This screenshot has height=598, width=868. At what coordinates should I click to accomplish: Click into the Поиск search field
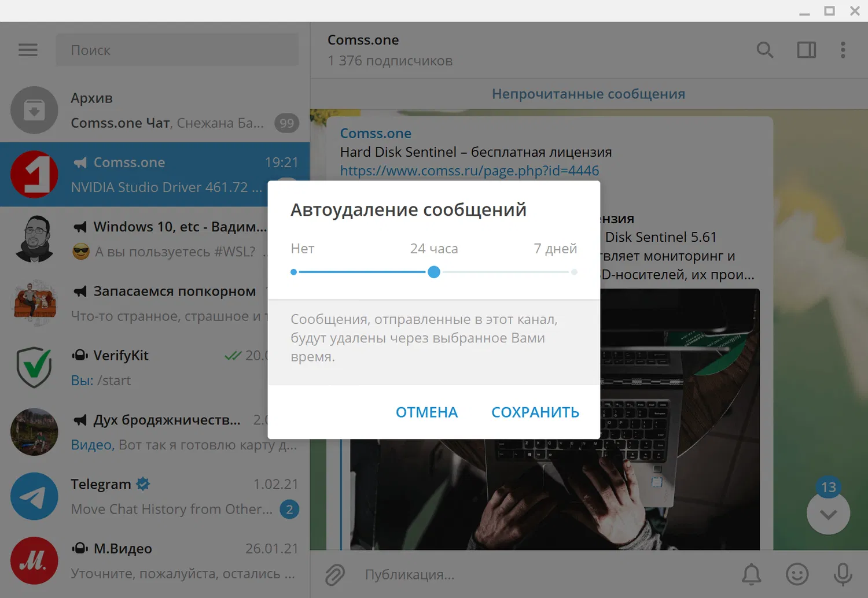(x=177, y=50)
